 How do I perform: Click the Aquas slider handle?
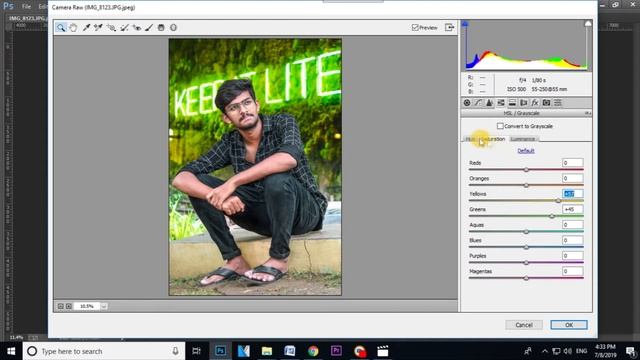tap(526, 231)
